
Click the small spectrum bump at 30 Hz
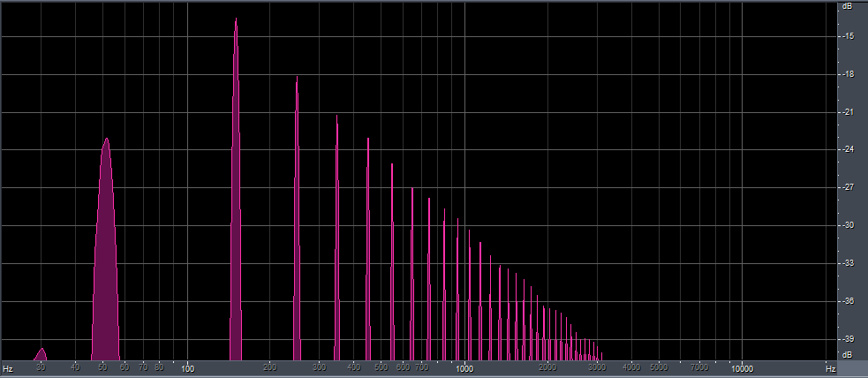(x=41, y=354)
